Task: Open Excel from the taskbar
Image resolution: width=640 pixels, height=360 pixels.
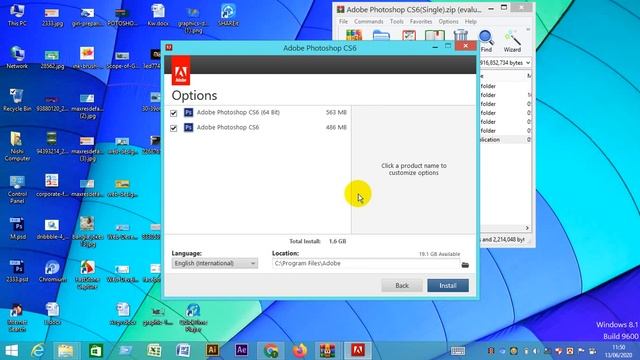Action: [154, 351]
